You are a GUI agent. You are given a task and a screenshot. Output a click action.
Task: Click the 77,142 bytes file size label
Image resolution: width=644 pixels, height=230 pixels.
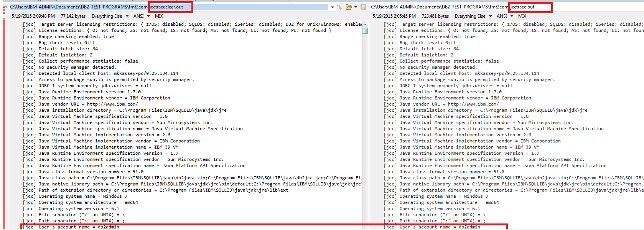(73, 16)
